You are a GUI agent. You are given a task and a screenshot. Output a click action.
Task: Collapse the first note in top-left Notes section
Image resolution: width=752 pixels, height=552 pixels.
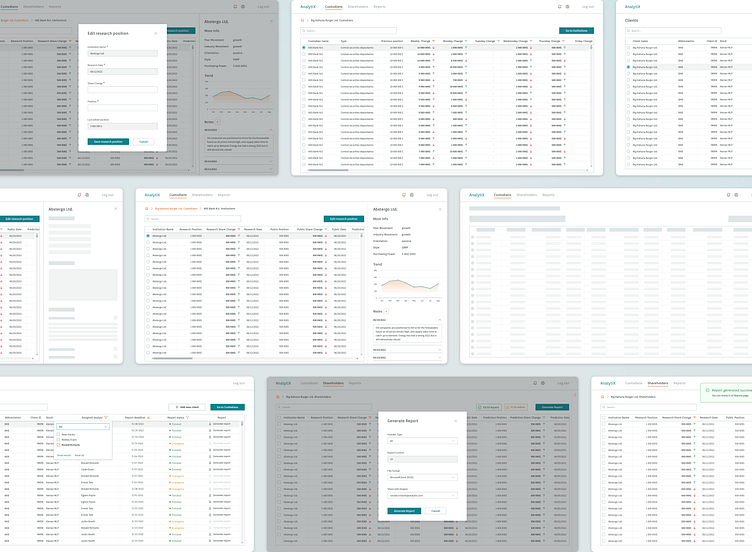click(x=273, y=130)
